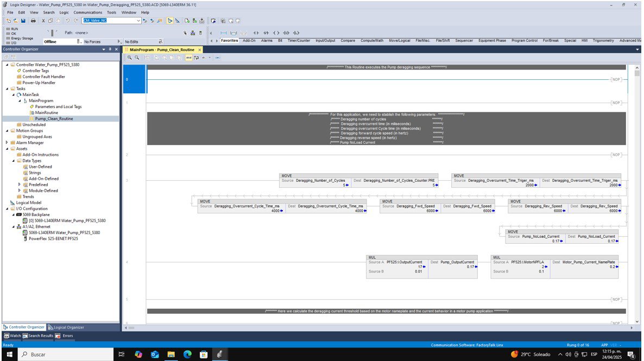
Task: Add an Output Unlatch (U) instruction
Action: [x=286, y=33]
